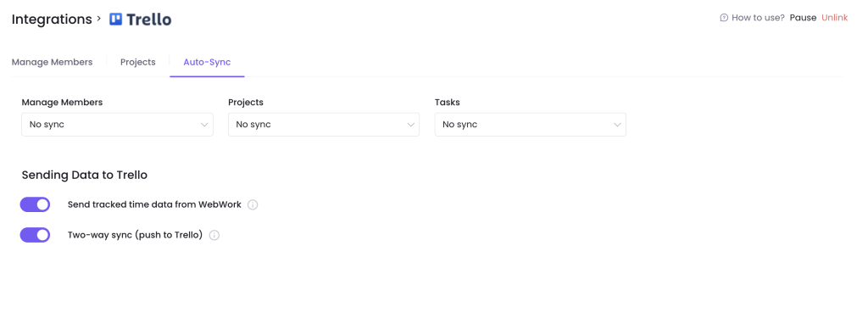Click chevron arrow in Projects dropdown
This screenshot has width=868, height=324.
(411, 125)
